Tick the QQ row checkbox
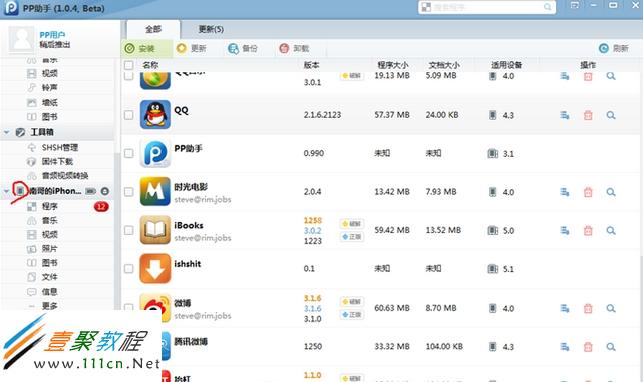This screenshot has height=382, width=643. (128, 115)
